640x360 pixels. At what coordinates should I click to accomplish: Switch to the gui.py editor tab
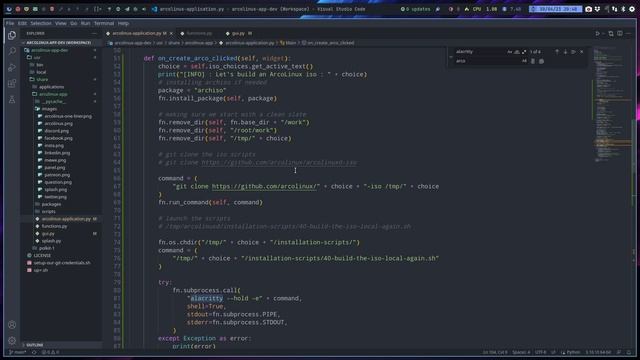click(238, 33)
